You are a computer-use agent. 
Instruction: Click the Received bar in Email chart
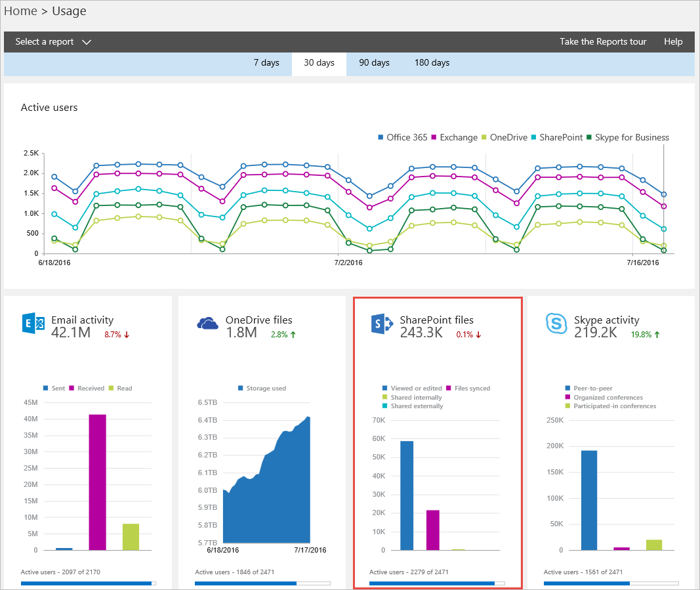click(97, 482)
